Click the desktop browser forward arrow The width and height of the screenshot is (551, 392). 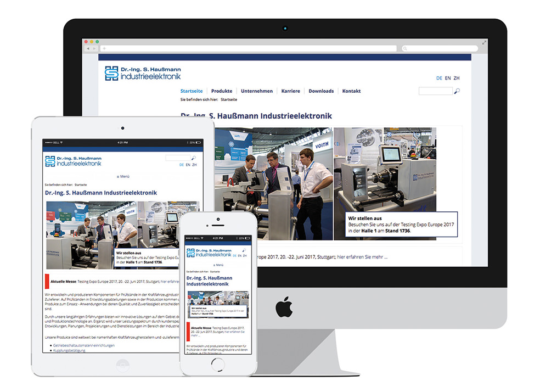(94, 48)
